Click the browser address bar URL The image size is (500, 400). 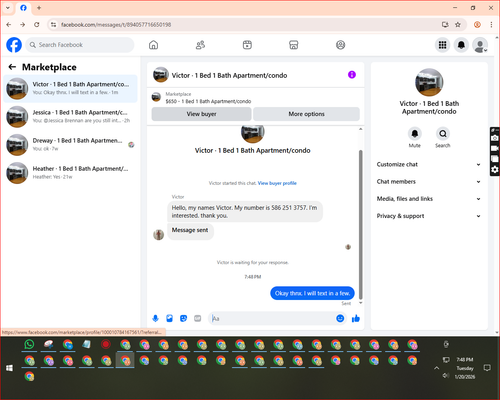click(x=116, y=25)
